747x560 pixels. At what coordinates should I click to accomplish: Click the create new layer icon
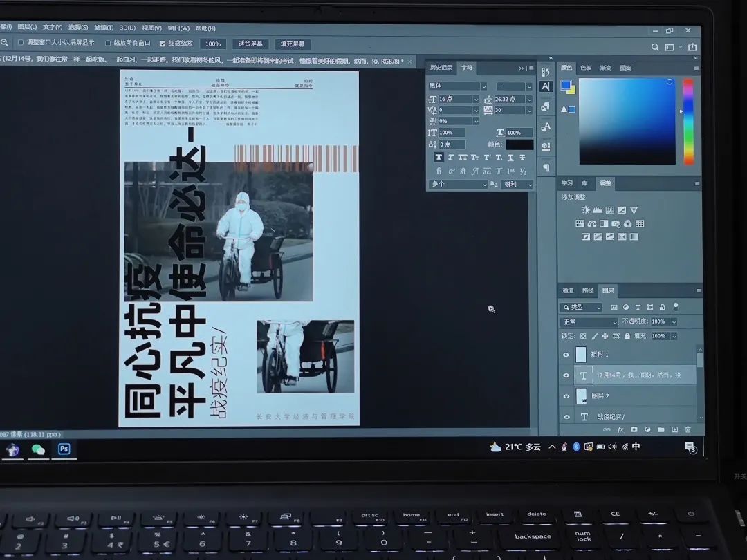coord(674,430)
